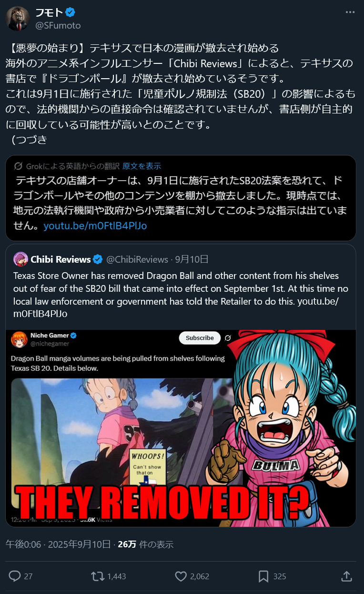Open the THEY REMOVED IT video thumbnail
This screenshot has width=364, height=594.
(x=181, y=428)
